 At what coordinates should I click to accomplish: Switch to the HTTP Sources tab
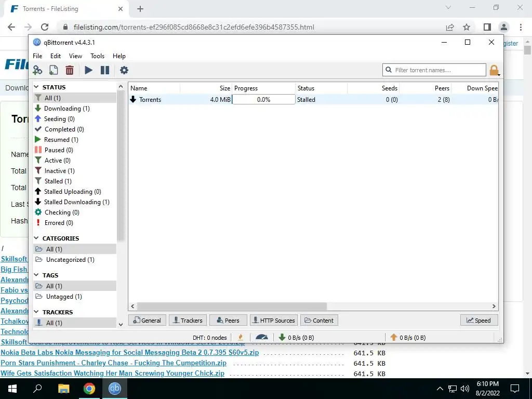pos(274,320)
